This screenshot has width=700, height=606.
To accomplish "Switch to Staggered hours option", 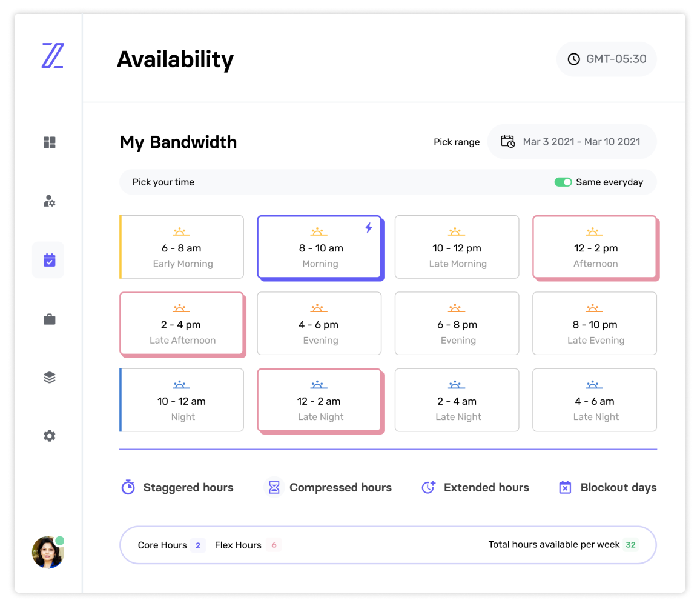I will tap(177, 487).
